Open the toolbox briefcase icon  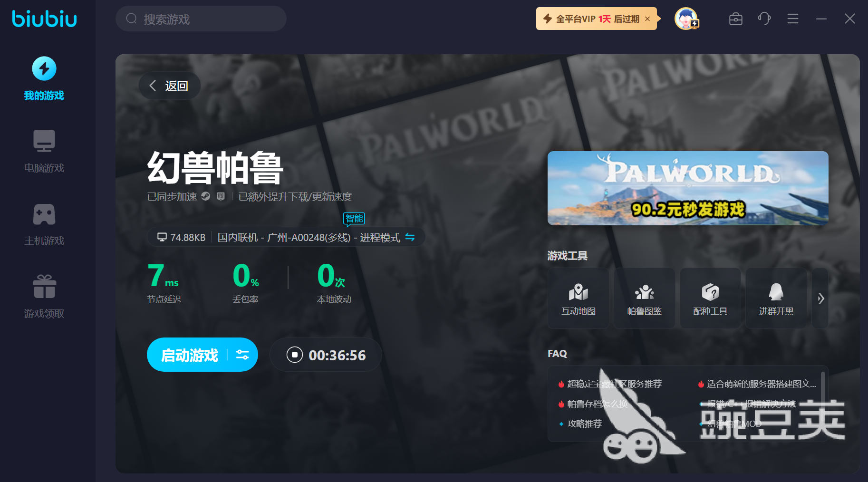(x=736, y=19)
